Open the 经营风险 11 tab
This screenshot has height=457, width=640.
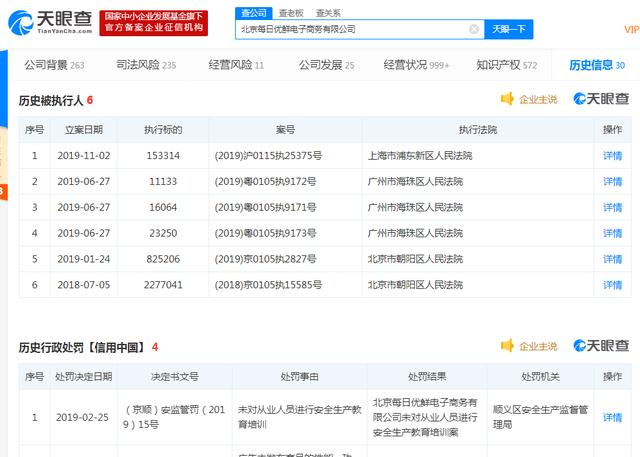point(236,65)
